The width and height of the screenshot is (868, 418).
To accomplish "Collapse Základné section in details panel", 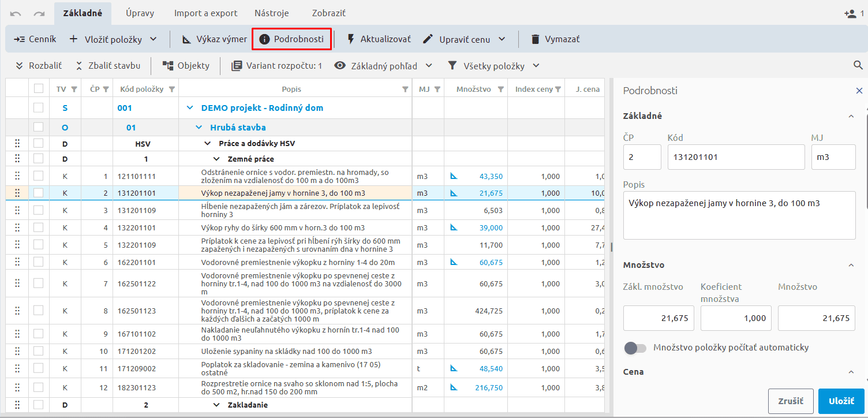I will pos(850,116).
